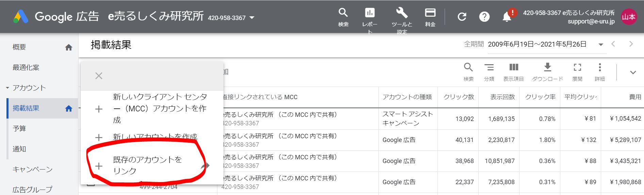Open the account selector arrow beside 420-958-3367
Viewport: 644px width, 195px height.
point(252,18)
